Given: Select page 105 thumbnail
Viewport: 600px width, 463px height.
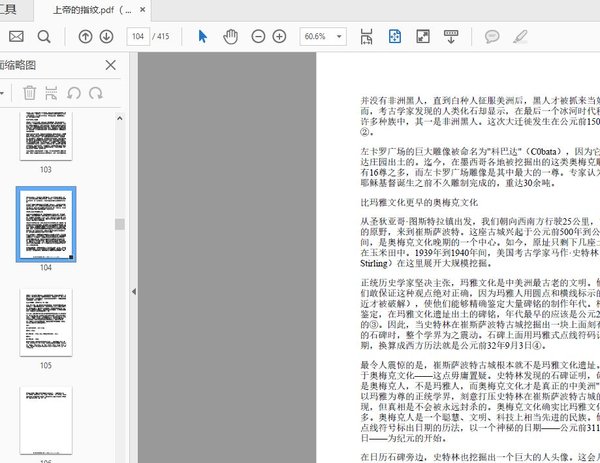Looking at the screenshot, I should [x=45, y=322].
